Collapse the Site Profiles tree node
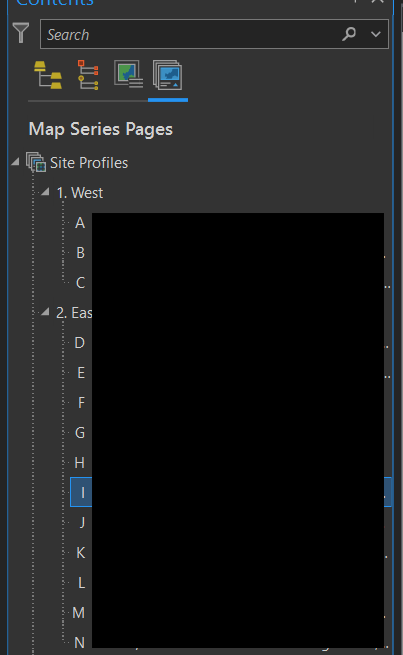 15,162
